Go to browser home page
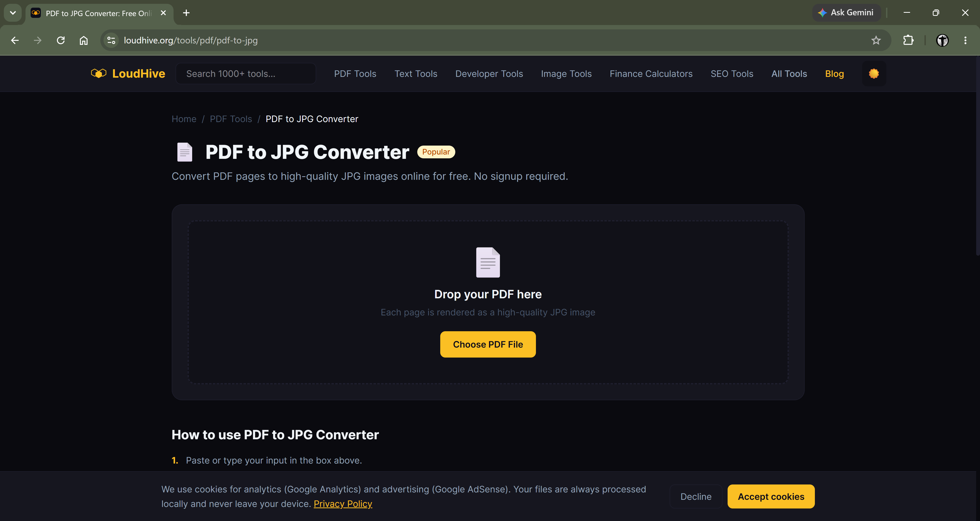 pos(84,40)
